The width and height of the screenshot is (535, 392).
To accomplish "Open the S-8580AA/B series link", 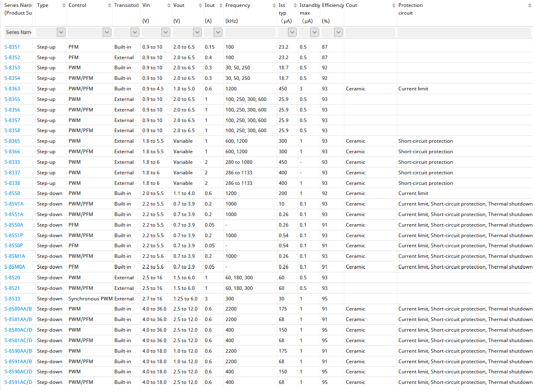I will [18, 309].
